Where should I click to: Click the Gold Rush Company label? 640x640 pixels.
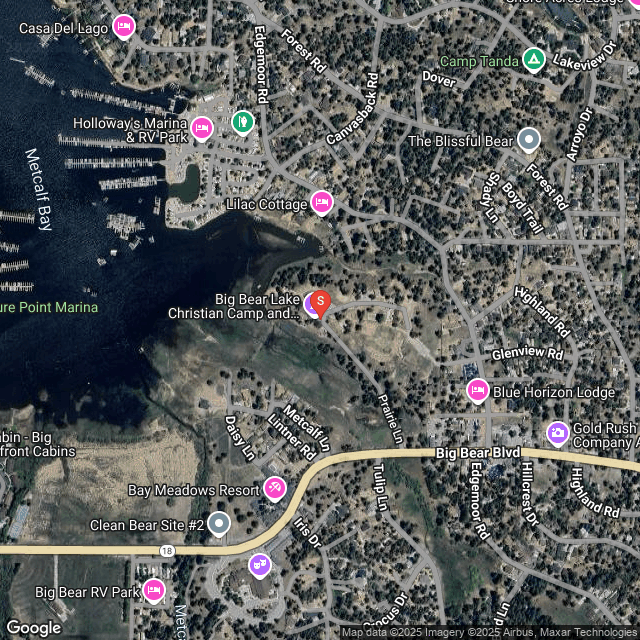606,435
